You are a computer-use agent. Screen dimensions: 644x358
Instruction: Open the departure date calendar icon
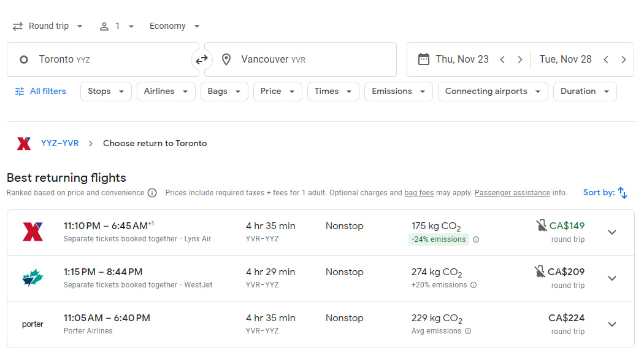click(424, 59)
